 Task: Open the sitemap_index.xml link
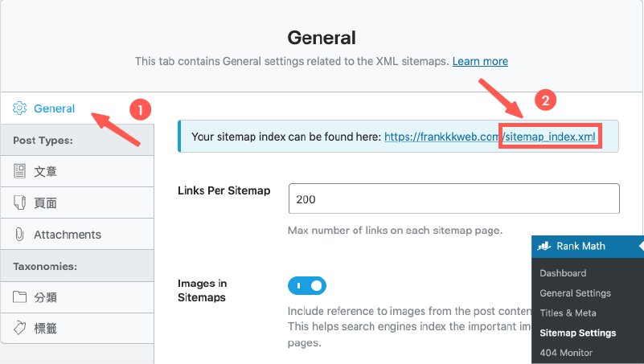[x=549, y=137]
